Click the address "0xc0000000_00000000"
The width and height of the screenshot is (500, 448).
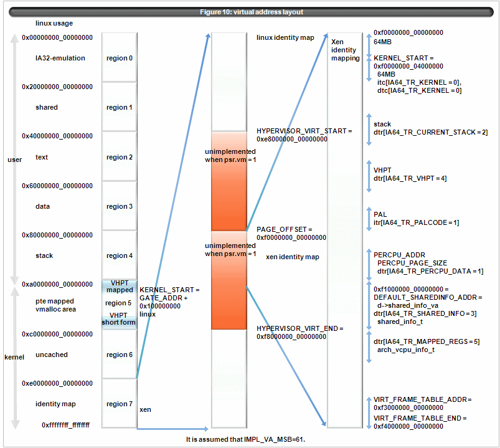pyautogui.click(x=57, y=335)
